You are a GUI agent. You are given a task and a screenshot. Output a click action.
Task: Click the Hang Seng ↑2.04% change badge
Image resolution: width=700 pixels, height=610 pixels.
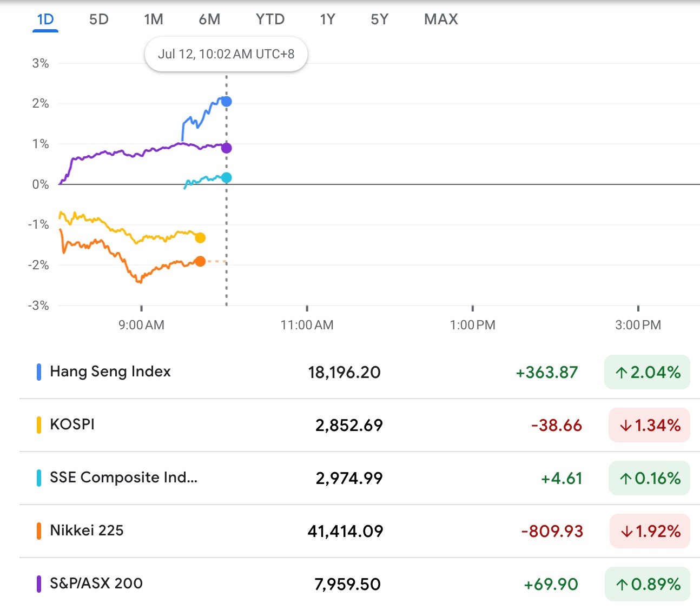pyautogui.click(x=647, y=372)
